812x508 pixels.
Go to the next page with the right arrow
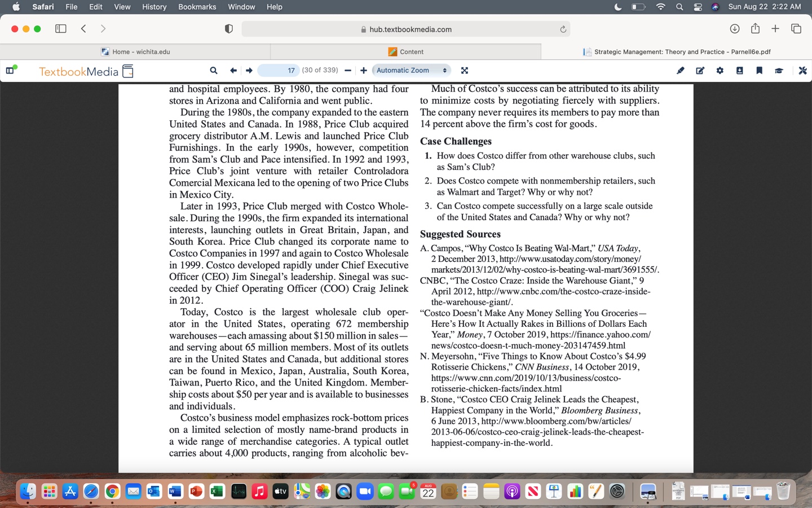(x=249, y=71)
